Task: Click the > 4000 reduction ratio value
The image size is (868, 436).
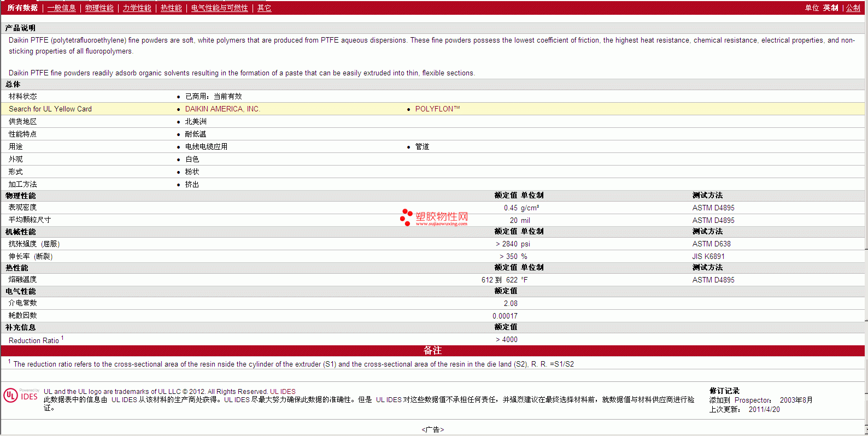Action: coord(507,339)
